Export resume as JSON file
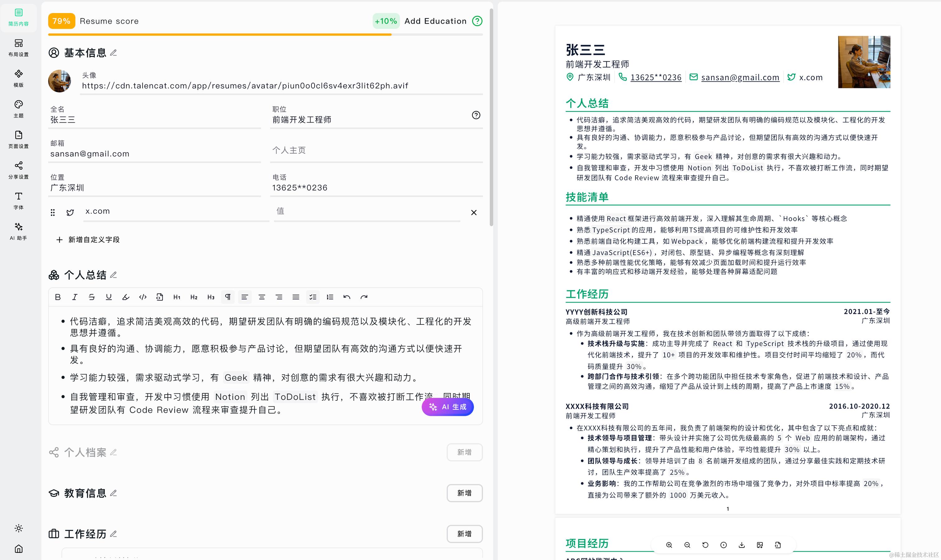This screenshot has width=941, height=560. pyautogui.click(x=778, y=545)
